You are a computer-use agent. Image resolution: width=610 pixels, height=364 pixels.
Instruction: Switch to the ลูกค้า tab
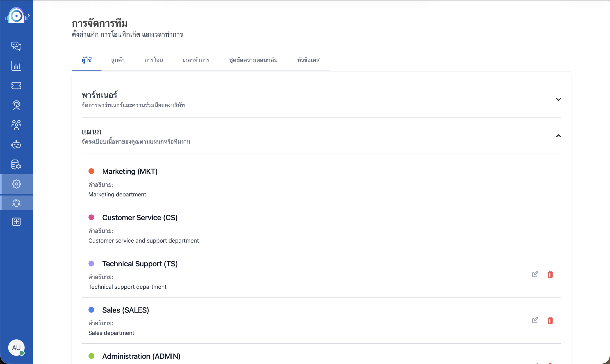click(x=118, y=60)
